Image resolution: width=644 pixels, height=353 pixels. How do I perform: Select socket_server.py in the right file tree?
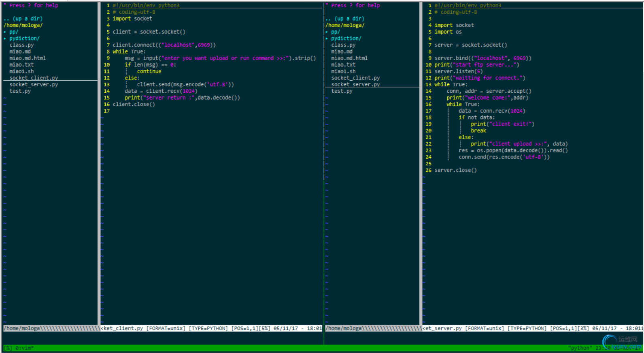(355, 84)
